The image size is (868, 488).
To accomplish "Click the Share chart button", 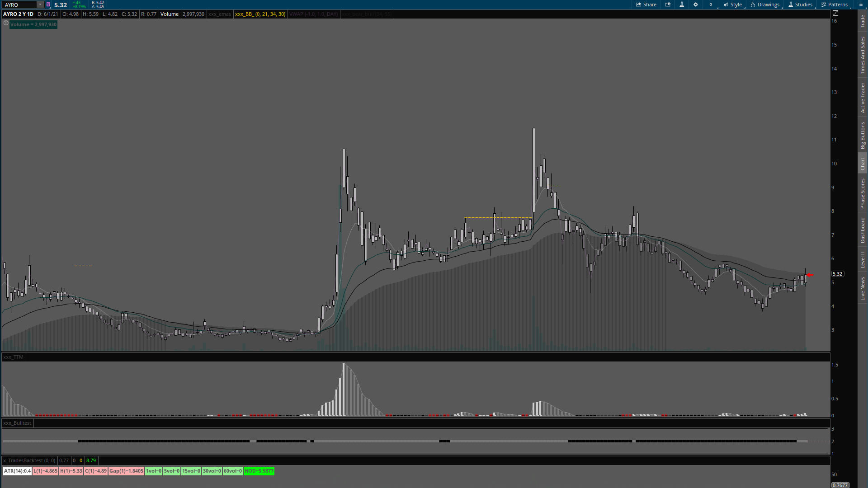I will coord(646,5).
